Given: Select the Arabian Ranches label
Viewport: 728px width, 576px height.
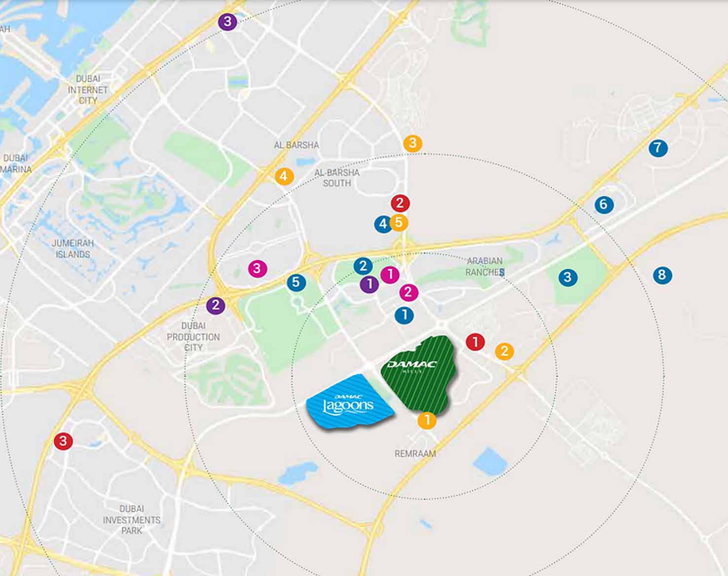Looking at the screenshot, I should coord(485,266).
